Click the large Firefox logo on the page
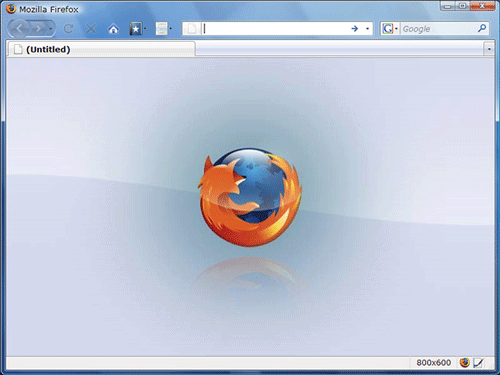This screenshot has height=375, width=500. coord(250,197)
